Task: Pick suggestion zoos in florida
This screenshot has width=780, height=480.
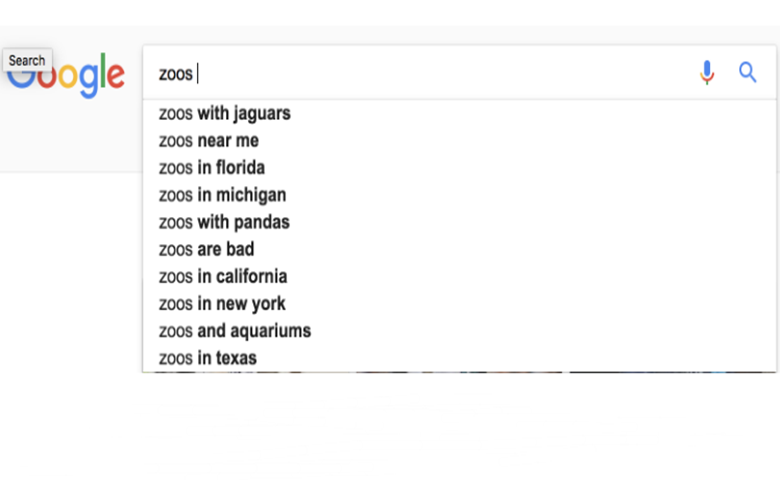Action: pyautogui.click(x=459, y=168)
